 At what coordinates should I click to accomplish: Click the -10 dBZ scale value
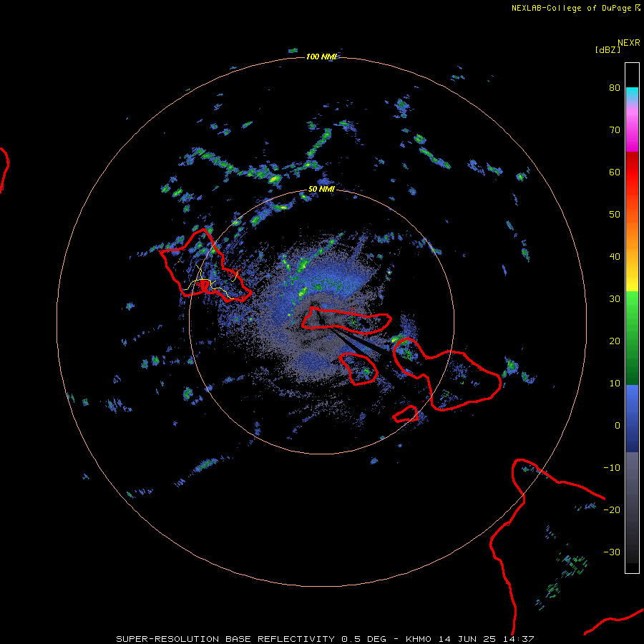point(612,468)
